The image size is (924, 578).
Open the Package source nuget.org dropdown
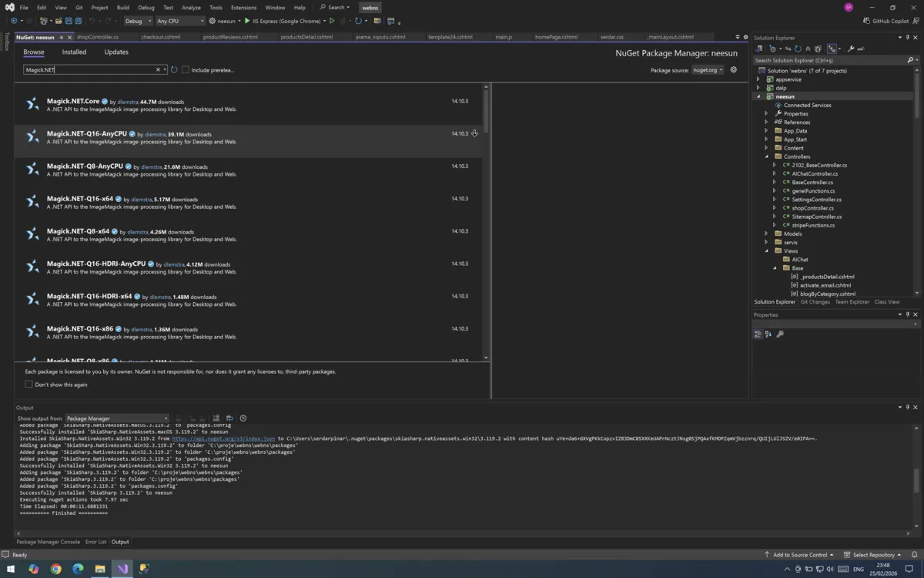coord(707,70)
